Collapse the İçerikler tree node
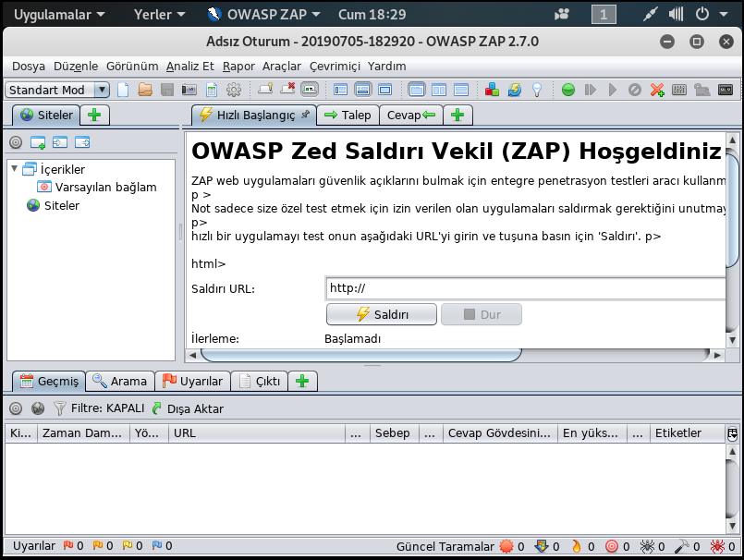 (x=14, y=168)
